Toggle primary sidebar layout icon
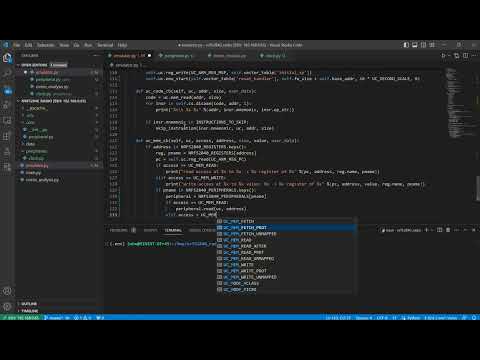Viewport: 480px width, 360px height. 406,45
